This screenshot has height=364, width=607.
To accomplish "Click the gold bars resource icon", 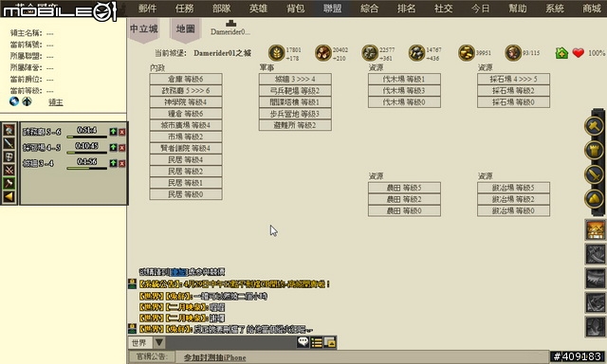I will [x=467, y=52].
